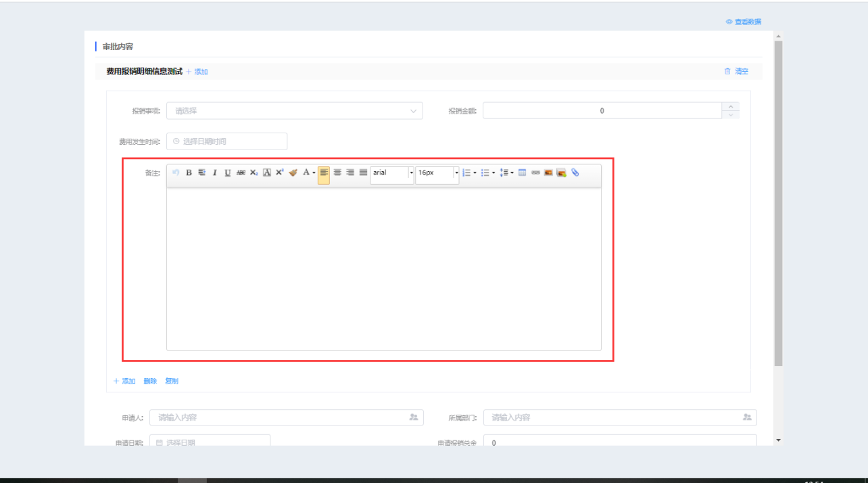Screen dimensions: 868x483
Task: Apply superscript formatting
Action: 280,172
